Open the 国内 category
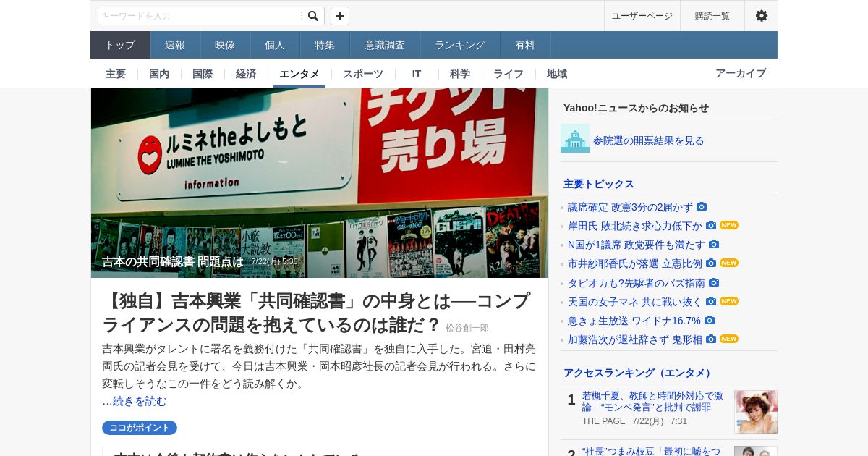This screenshot has width=868, height=456. 159,74
